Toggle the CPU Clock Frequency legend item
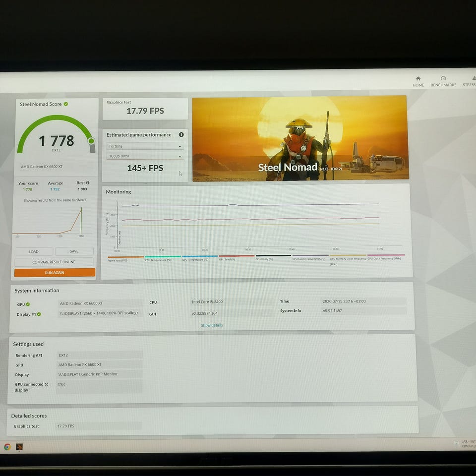Viewport: 476px width, 476px height. (310, 257)
